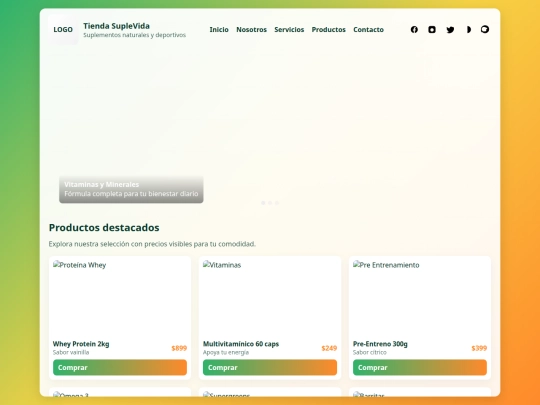The image size is (540, 405).
Task: Click the $399 price label
Action: (x=479, y=348)
